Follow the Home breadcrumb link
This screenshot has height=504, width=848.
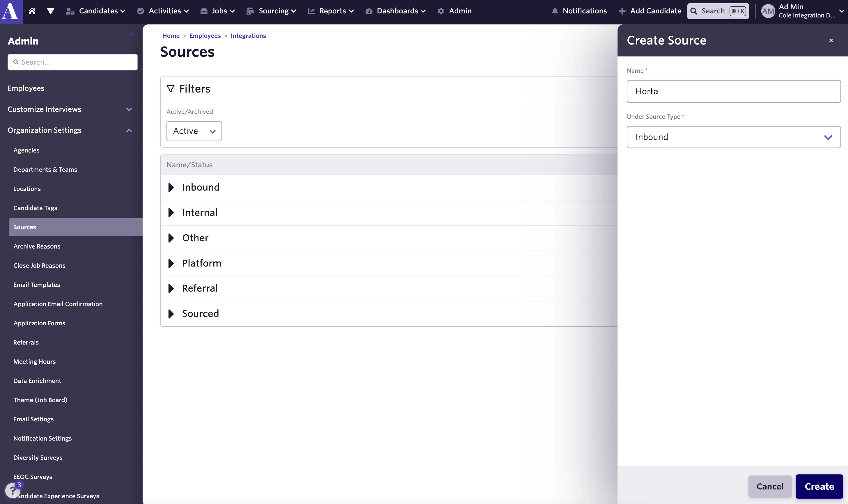[x=171, y=36]
